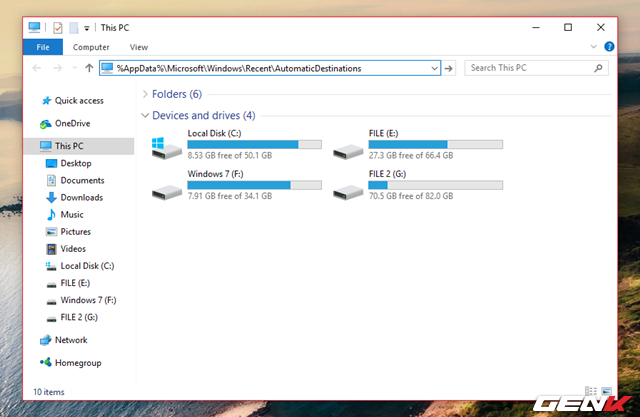Click the This PC system icon in title bar
640x417 pixels.
point(34,27)
